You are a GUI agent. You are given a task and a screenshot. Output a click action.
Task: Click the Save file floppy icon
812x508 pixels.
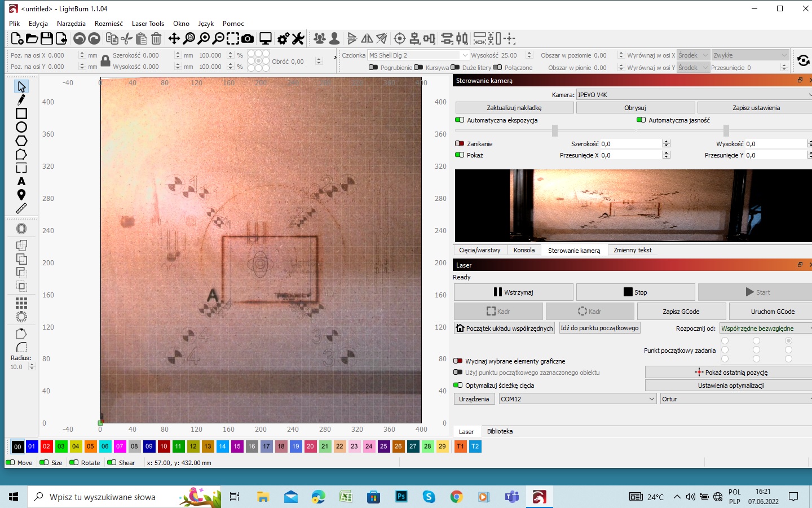(47, 38)
